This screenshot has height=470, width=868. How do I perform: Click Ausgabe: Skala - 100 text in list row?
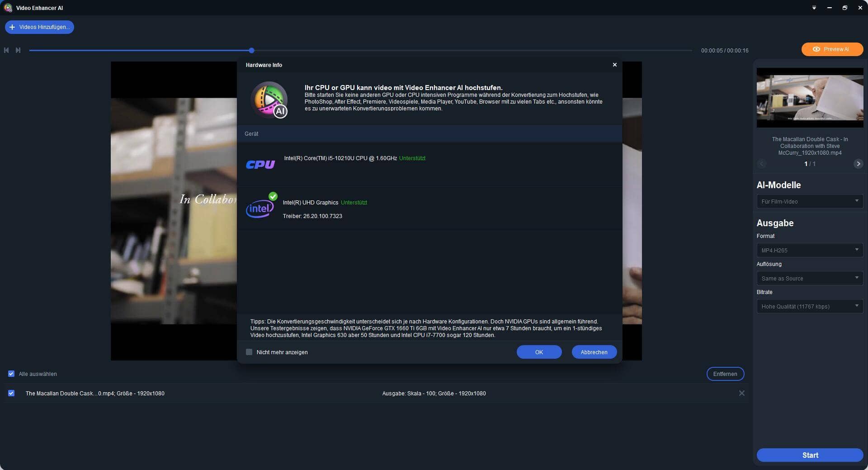[x=434, y=394]
